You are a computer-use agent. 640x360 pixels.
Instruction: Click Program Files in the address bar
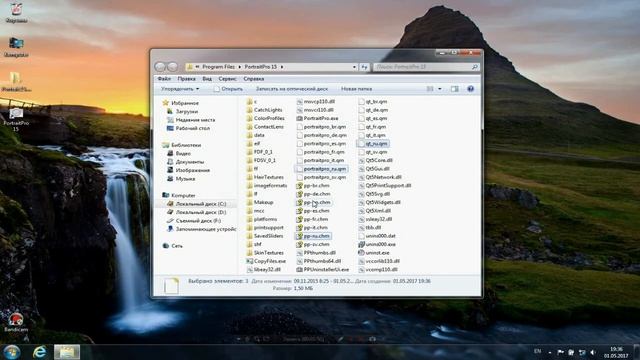point(218,67)
